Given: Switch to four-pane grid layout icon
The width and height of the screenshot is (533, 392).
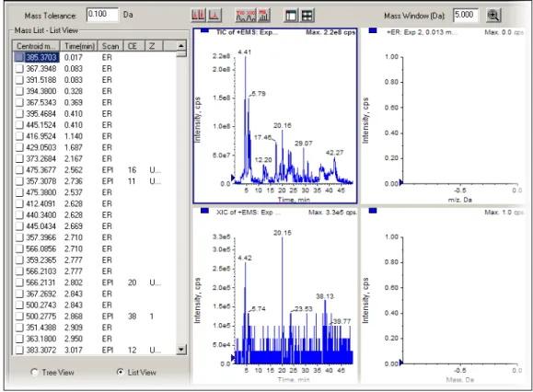Looking at the screenshot, I should point(307,16).
